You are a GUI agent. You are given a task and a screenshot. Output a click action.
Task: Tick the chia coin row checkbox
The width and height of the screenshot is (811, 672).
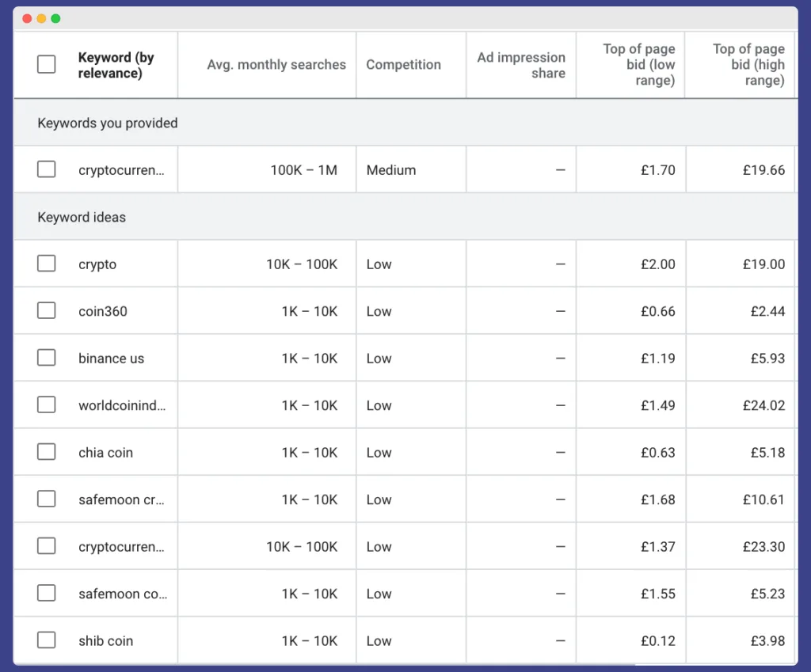point(46,452)
